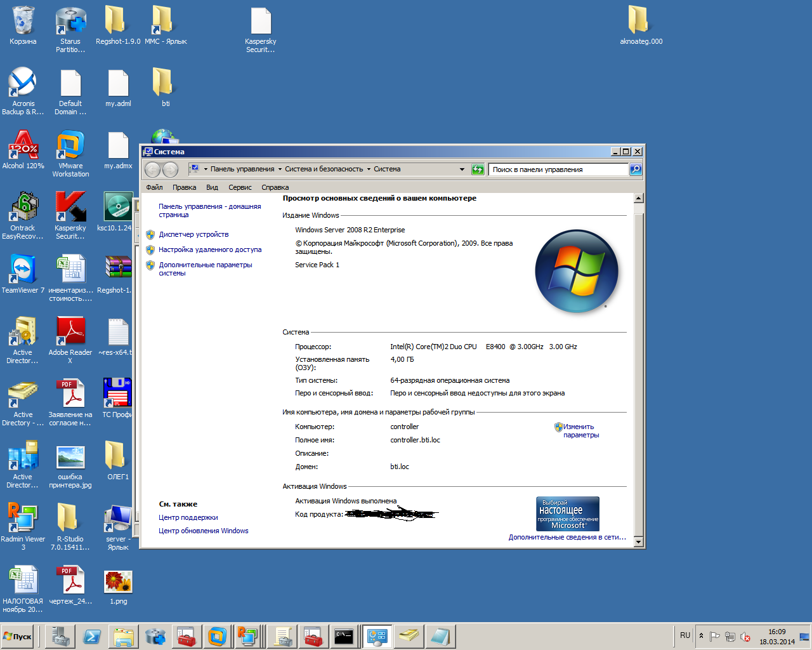Open PowerShell from the taskbar

92,636
